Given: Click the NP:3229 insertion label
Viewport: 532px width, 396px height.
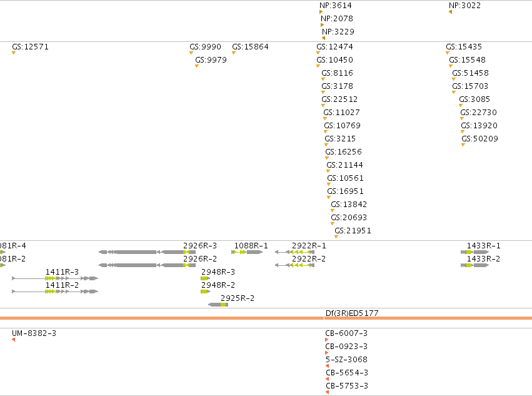Looking at the screenshot, I should click(x=338, y=32).
